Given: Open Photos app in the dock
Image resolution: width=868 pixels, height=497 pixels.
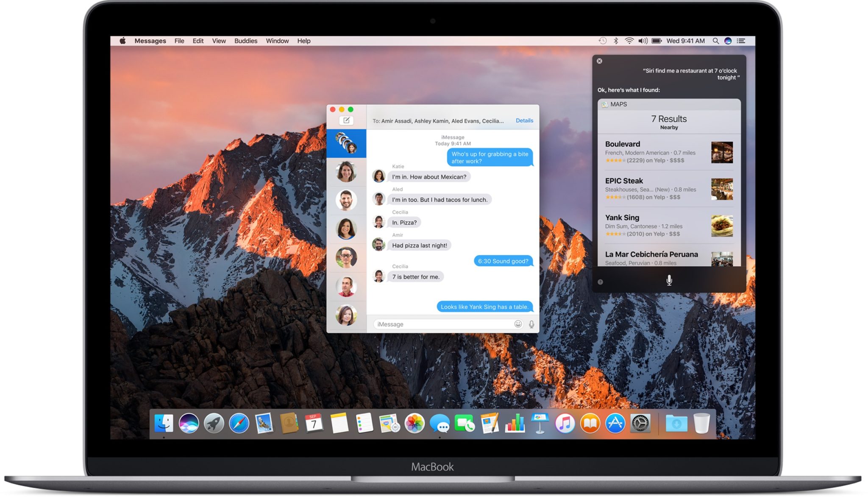Looking at the screenshot, I should [414, 424].
